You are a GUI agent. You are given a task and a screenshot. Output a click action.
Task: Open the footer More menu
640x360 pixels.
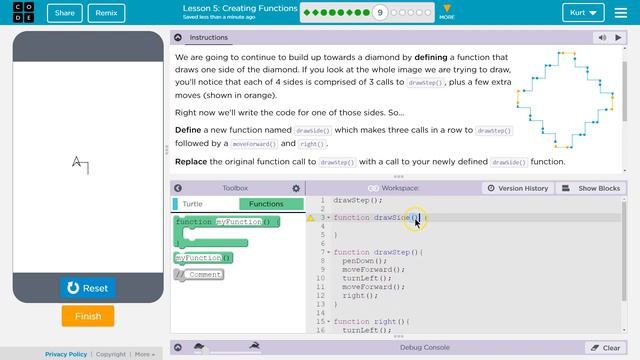point(144,354)
